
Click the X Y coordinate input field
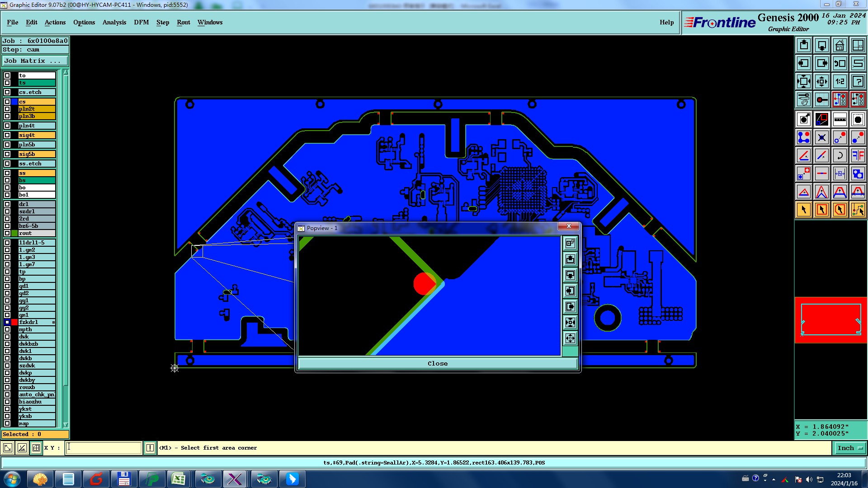104,448
